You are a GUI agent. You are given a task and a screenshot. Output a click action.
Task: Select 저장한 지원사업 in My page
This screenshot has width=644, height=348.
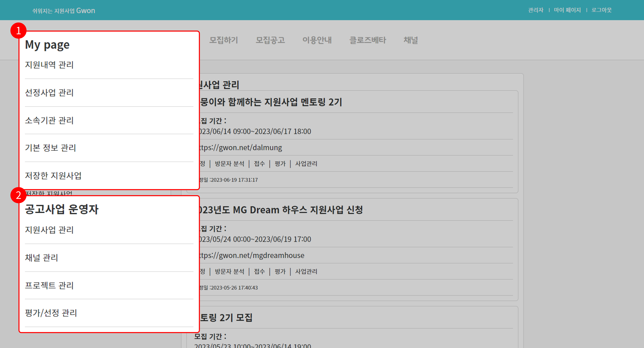53,176
